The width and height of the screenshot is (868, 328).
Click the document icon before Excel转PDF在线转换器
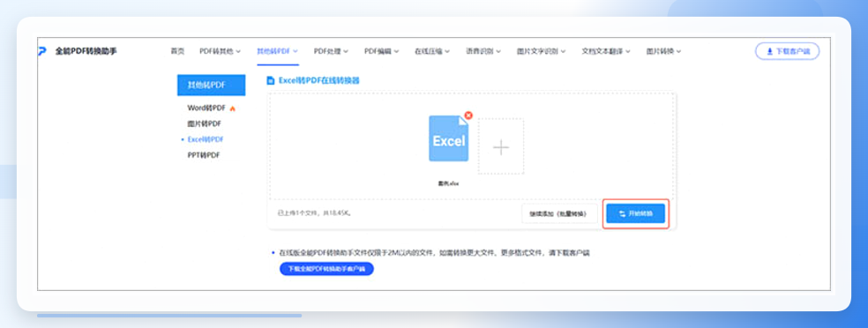point(270,81)
